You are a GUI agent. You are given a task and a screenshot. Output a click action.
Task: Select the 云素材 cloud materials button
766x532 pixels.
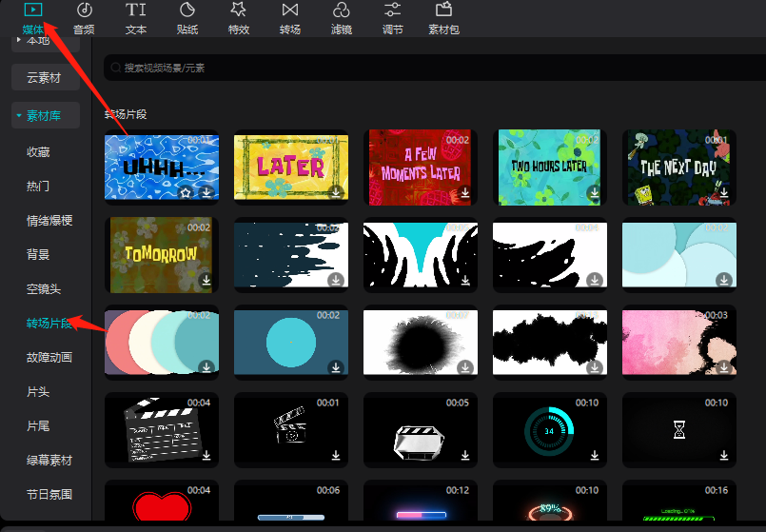point(45,78)
